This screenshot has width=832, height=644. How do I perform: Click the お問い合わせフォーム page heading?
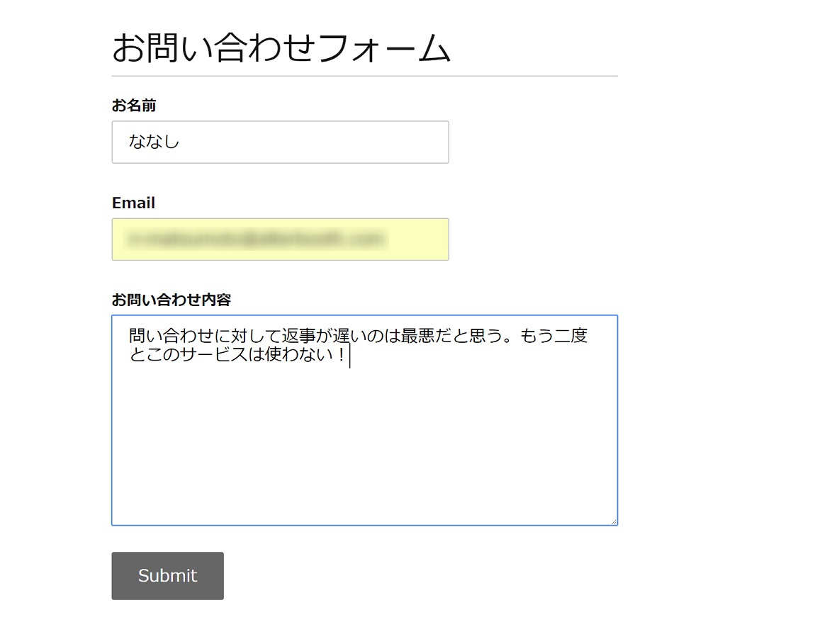pos(281,48)
